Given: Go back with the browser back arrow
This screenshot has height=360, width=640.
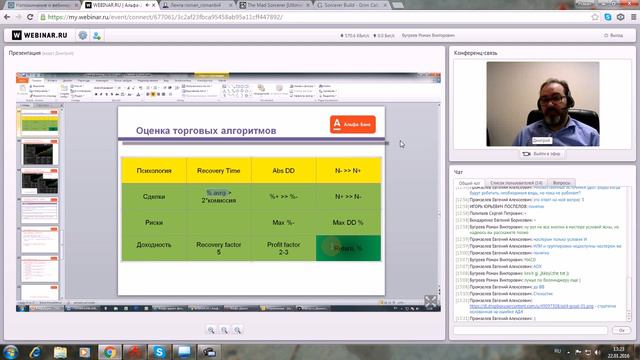Looking at the screenshot, I should (7, 17).
